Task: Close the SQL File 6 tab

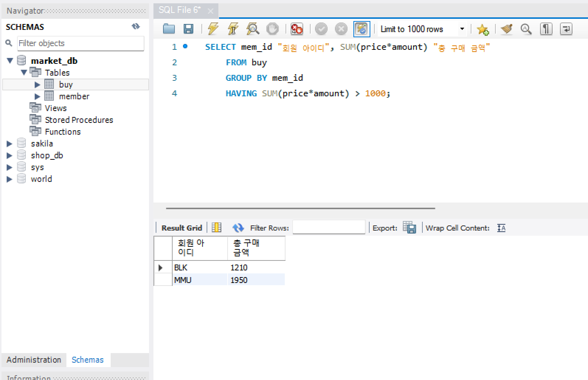Action: (210, 11)
